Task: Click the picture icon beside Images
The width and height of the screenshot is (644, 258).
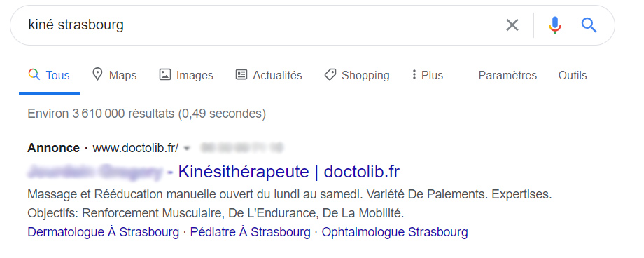Action: pyautogui.click(x=164, y=75)
